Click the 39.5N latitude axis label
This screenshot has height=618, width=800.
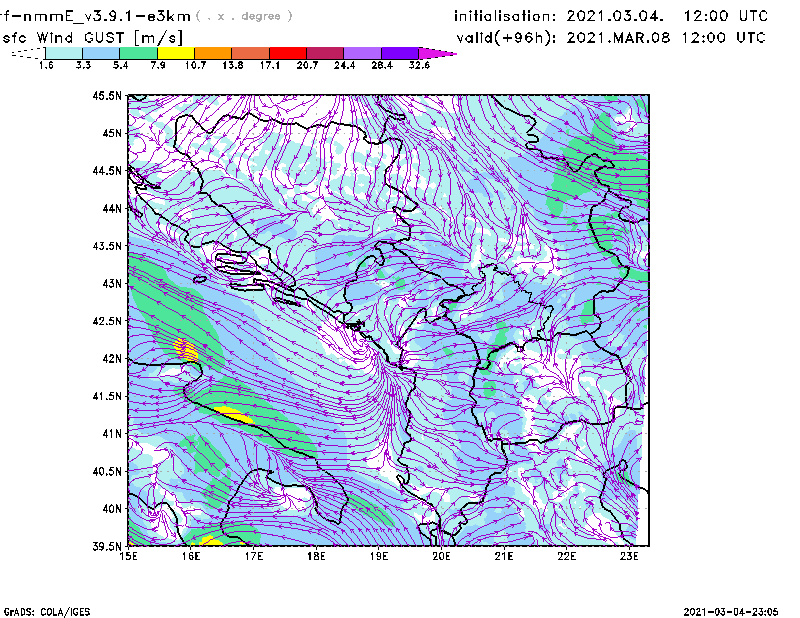107,546
